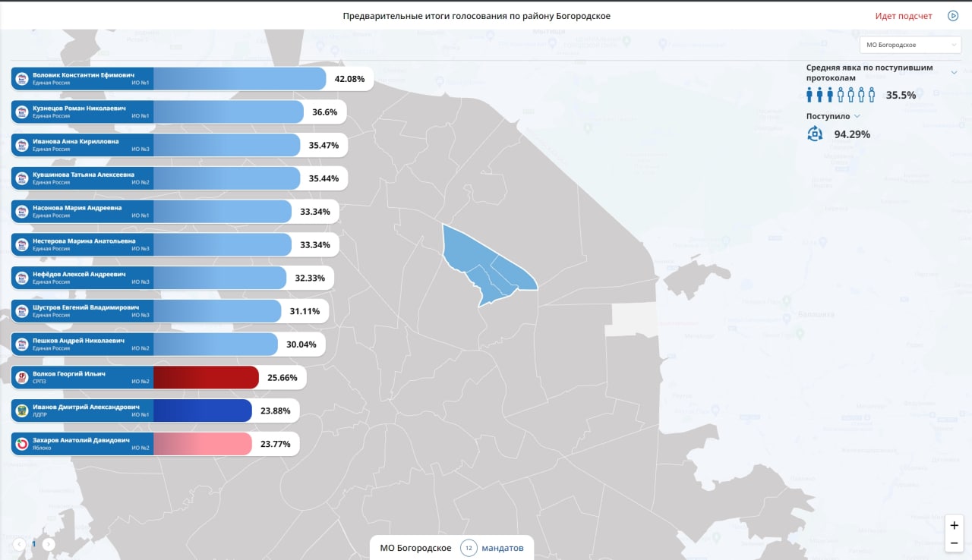
Task: Zoom out the map with minus button
Action: pyautogui.click(x=955, y=543)
